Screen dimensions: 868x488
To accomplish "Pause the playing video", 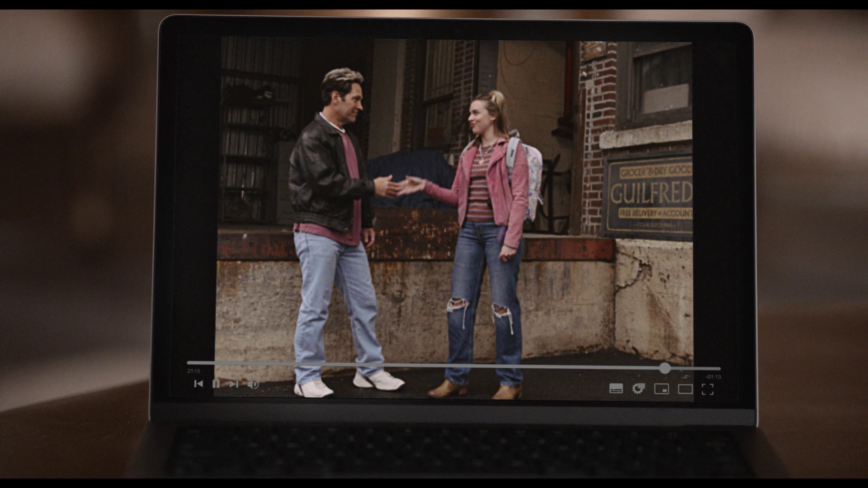I will 216,384.
